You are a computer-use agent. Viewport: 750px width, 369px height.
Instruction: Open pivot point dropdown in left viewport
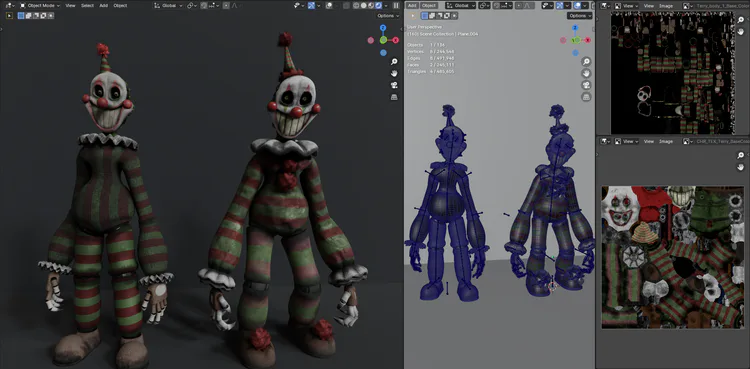[192, 6]
